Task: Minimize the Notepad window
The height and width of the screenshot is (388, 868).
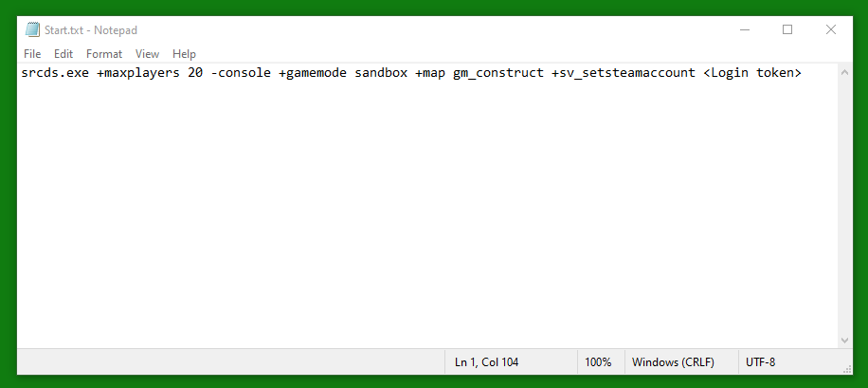Action: point(745,30)
